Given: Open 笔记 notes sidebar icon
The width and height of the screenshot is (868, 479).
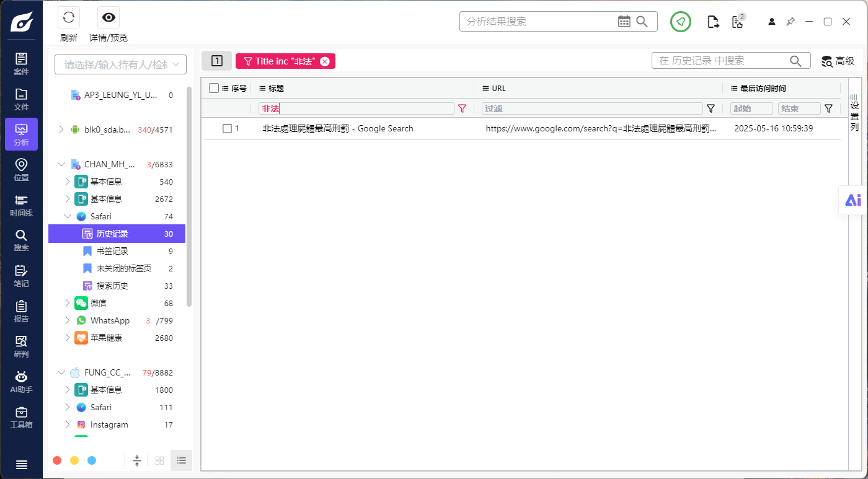Looking at the screenshot, I should (x=21, y=276).
